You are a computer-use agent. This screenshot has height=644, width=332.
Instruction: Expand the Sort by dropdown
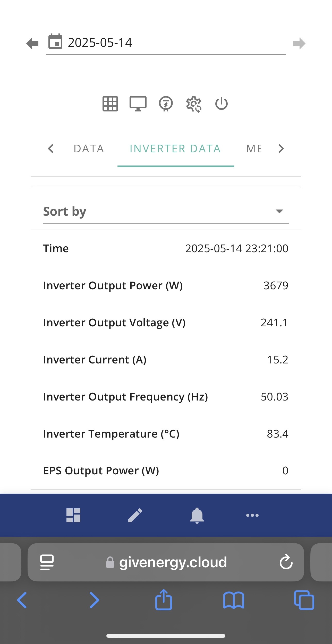tap(166, 212)
